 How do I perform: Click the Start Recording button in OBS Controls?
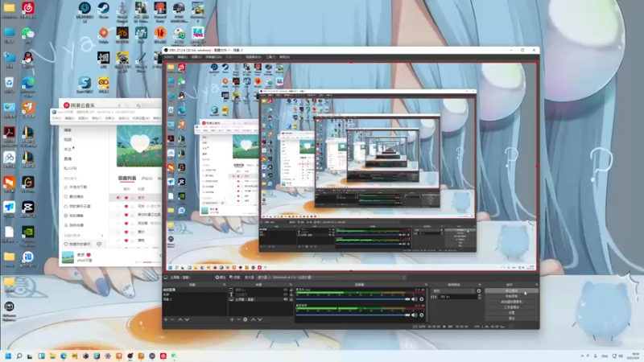(x=511, y=296)
